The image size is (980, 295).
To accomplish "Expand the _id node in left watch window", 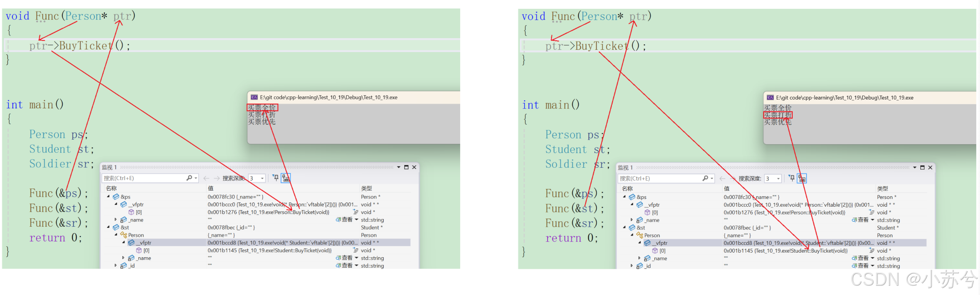I will coord(116,265).
